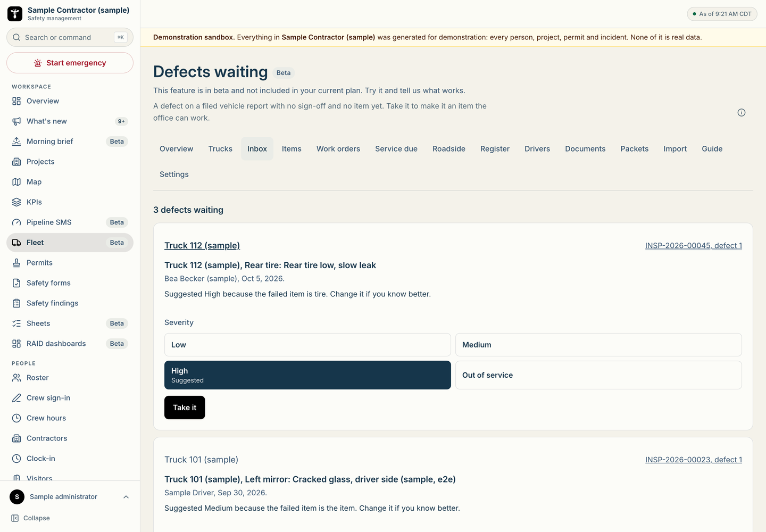
Task: Open Morning brief via its icon
Action: 16,142
